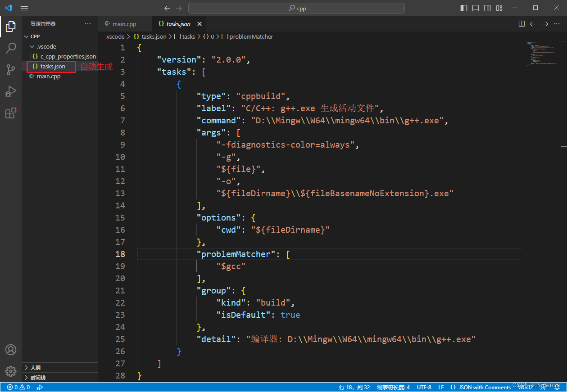567x392 pixels.
Task: Open the Accounts menu icon
Action: pos(11,350)
